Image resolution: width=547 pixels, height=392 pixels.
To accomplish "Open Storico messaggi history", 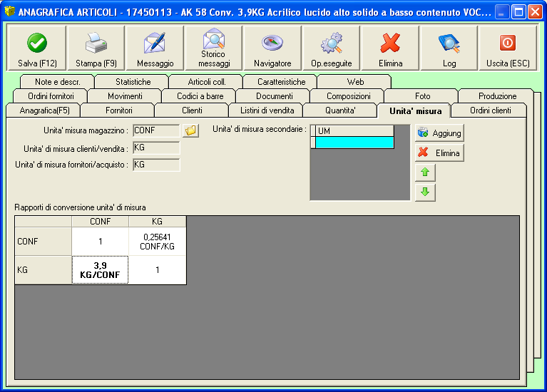I will [214, 48].
